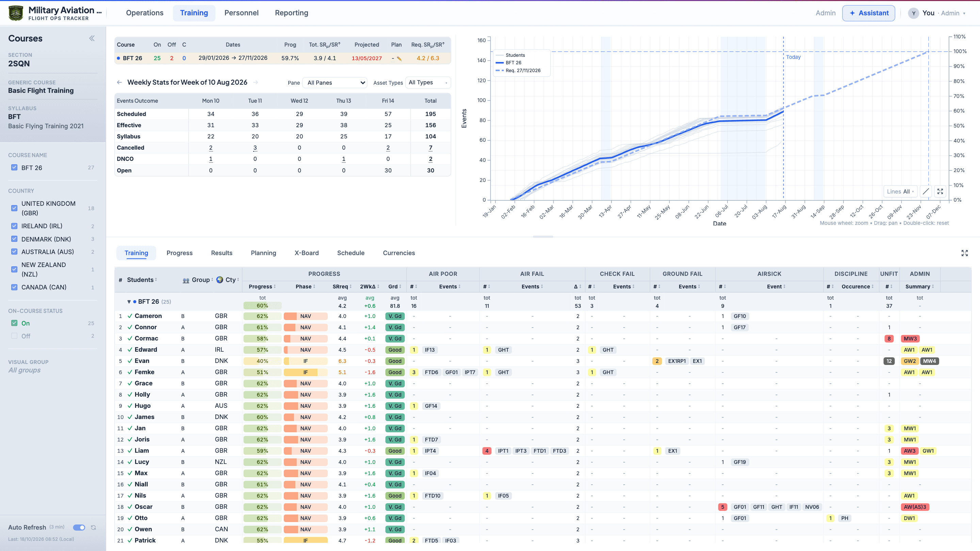Screen dimensions: 980x551
Task: Sort by Grd column sort icon
Action: coord(400,287)
